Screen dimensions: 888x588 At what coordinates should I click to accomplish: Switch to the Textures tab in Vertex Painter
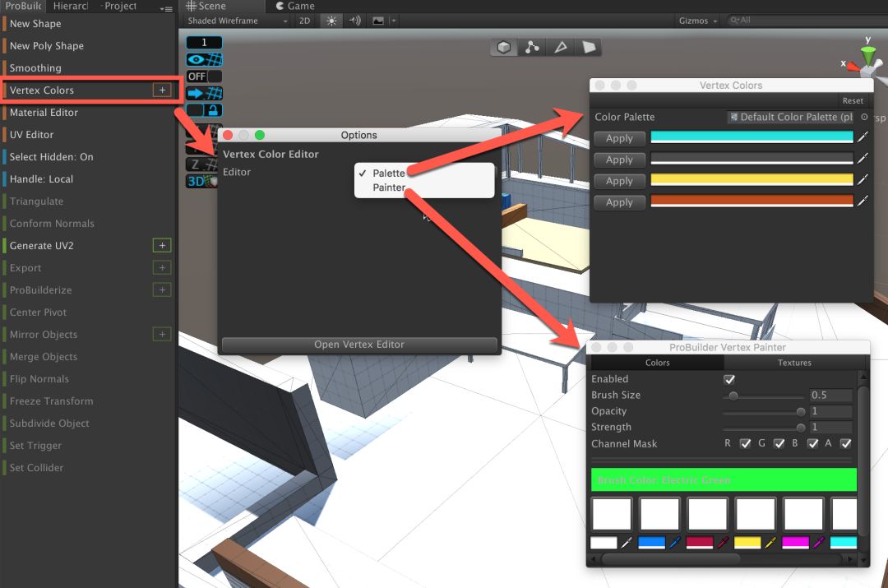pyautogui.click(x=793, y=362)
